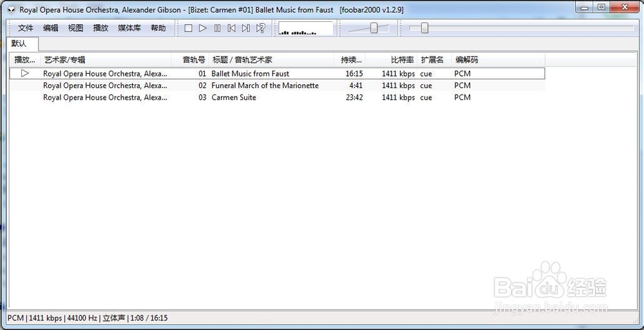Click the 1411 kbps cell of Carmen Suite
The image size is (644, 330).
tap(399, 98)
